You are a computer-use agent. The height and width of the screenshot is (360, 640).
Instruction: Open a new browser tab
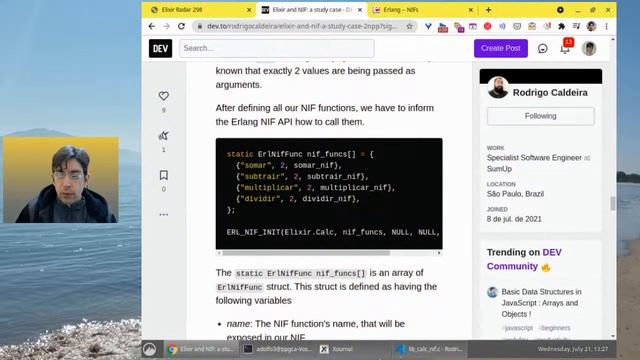tap(489, 10)
